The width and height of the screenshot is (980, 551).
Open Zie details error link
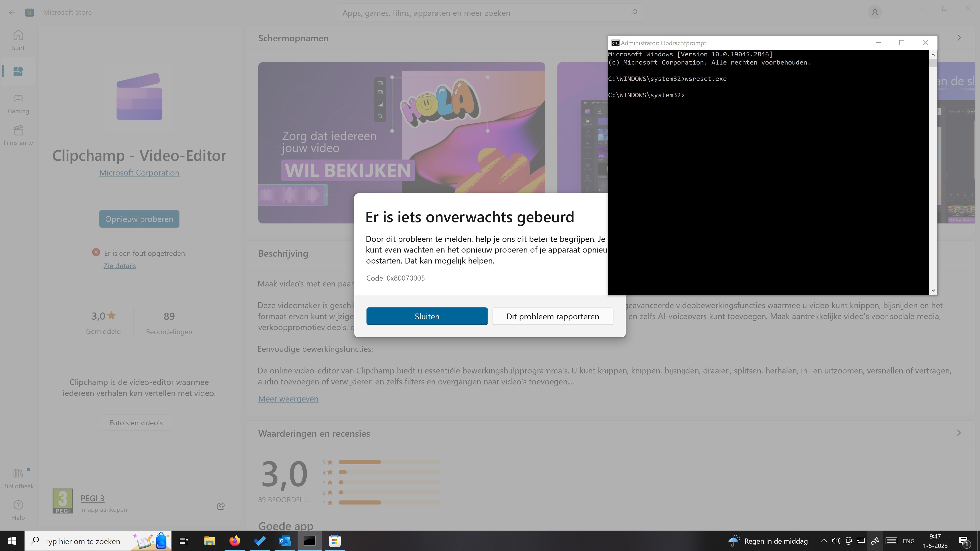click(119, 265)
